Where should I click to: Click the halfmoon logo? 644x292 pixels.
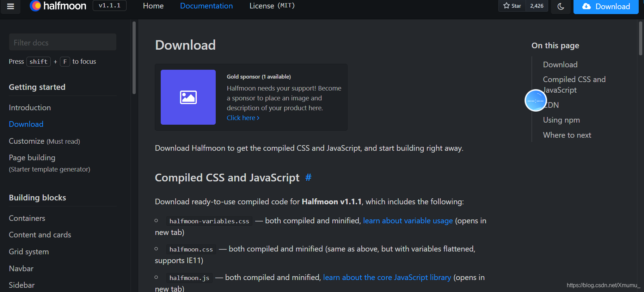(x=58, y=6)
